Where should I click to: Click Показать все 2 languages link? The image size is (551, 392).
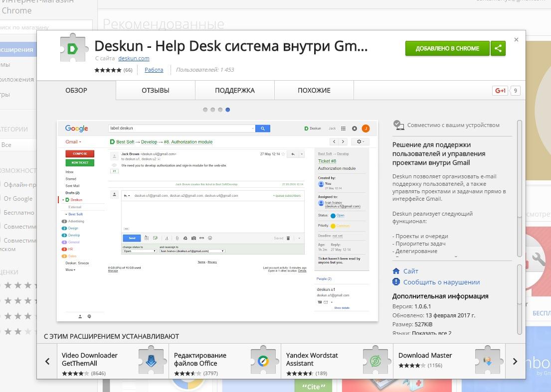click(x=431, y=333)
